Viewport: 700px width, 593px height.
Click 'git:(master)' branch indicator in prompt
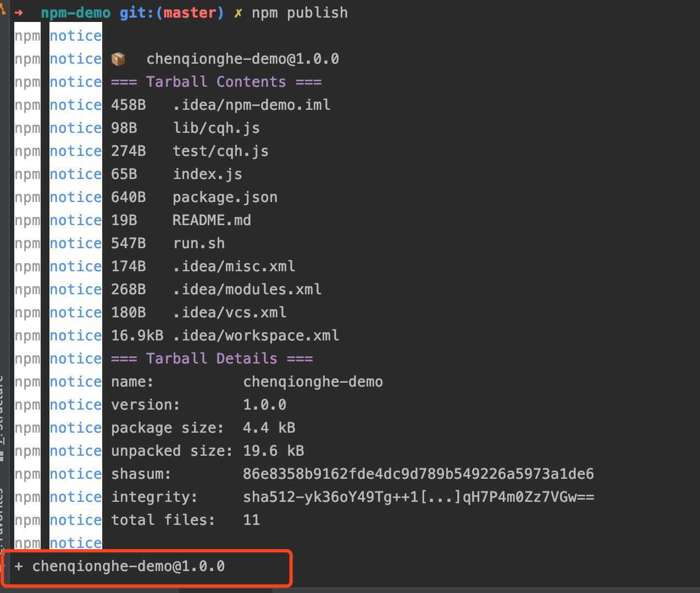click(x=172, y=13)
